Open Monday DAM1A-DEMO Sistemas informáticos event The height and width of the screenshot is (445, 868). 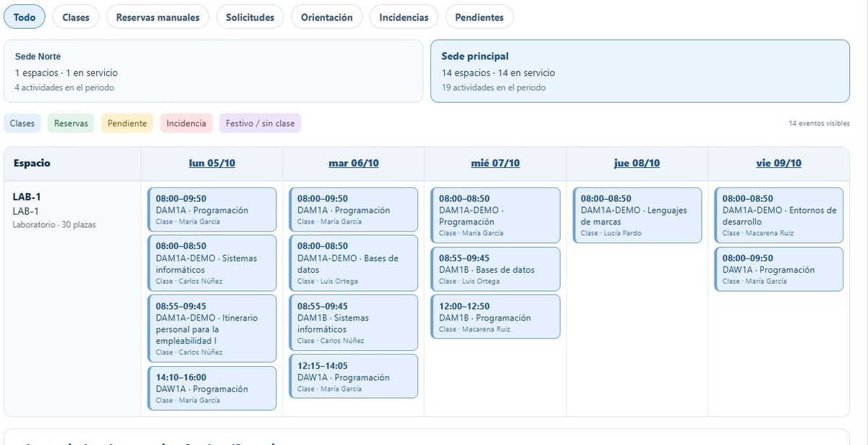212,263
